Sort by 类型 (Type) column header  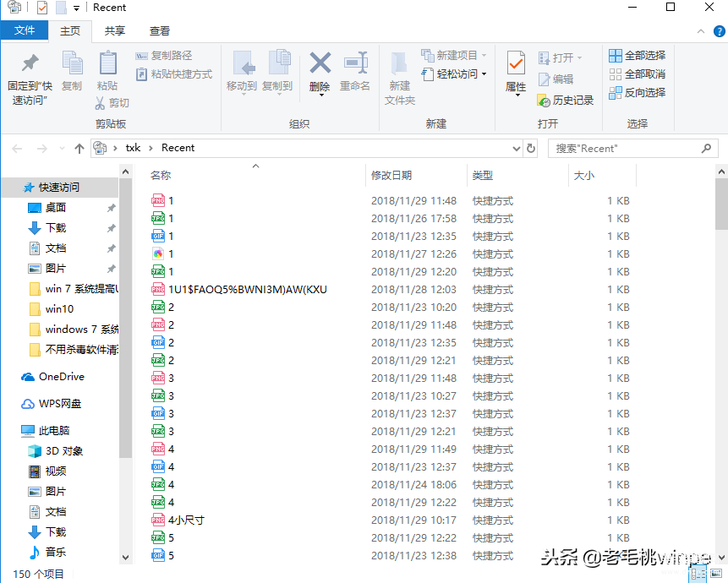pos(483,175)
